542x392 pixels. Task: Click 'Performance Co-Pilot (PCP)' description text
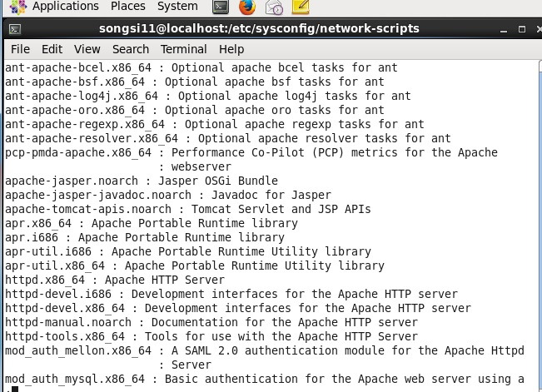(x=257, y=153)
